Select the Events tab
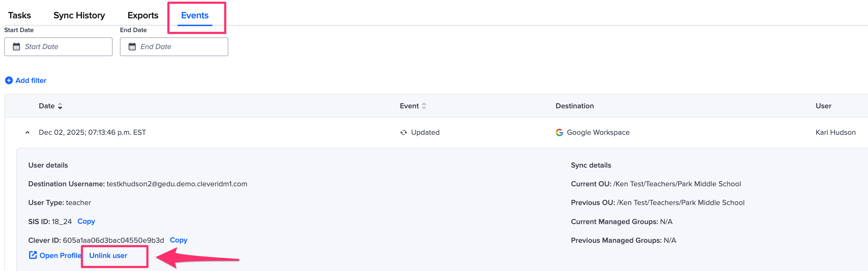Screen dimensions: 868x271 tap(195, 16)
